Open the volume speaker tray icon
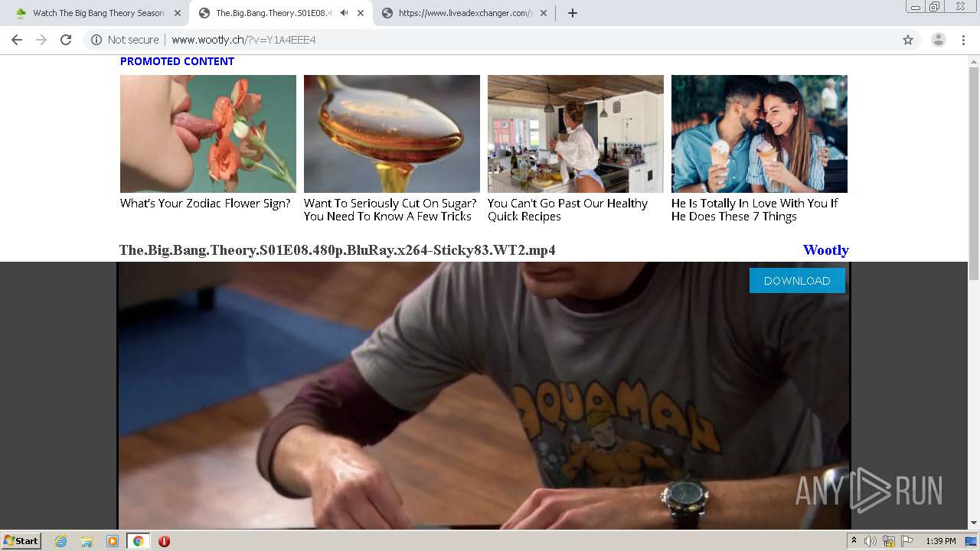The height and width of the screenshot is (551, 980). pos(871,541)
